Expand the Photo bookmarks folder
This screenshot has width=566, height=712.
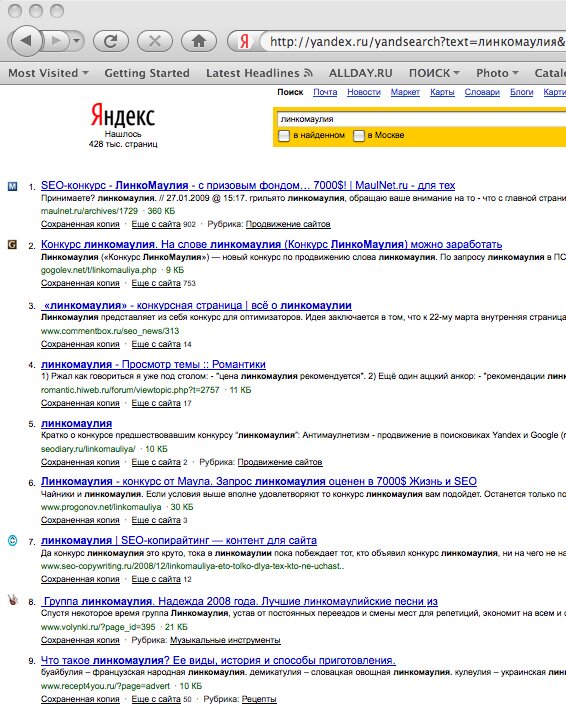point(497,73)
